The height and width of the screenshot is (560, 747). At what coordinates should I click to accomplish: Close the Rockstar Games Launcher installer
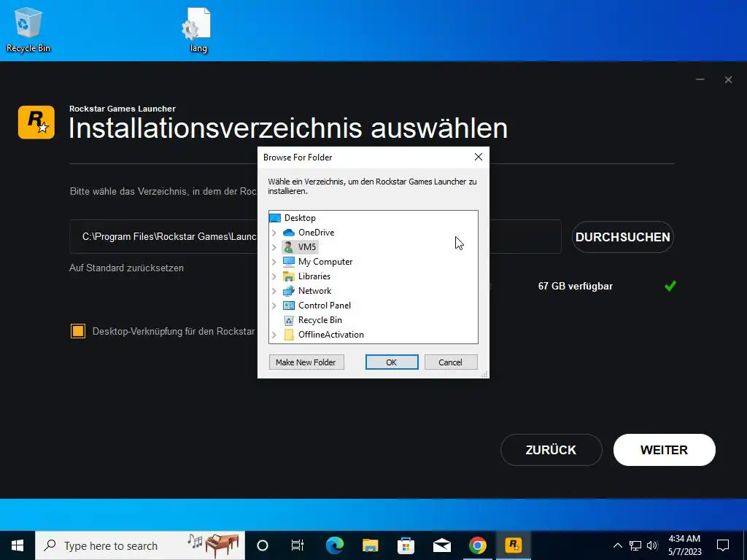pos(729,79)
